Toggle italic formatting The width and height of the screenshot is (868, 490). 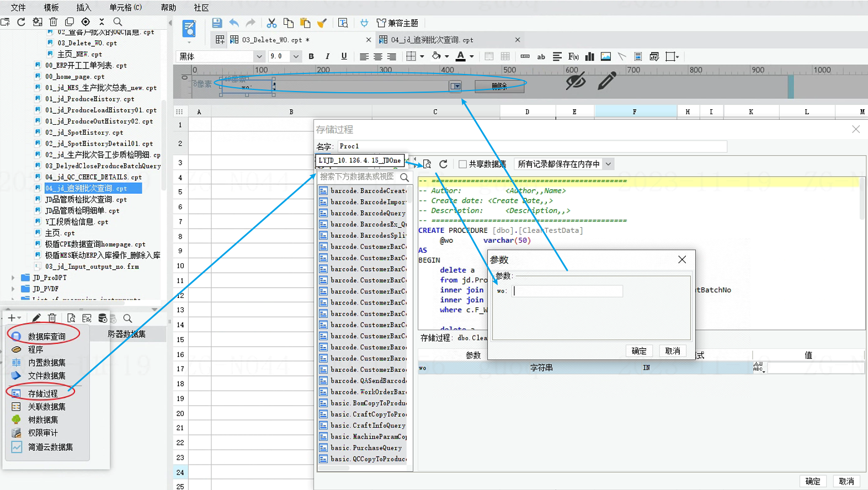(x=328, y=56)
